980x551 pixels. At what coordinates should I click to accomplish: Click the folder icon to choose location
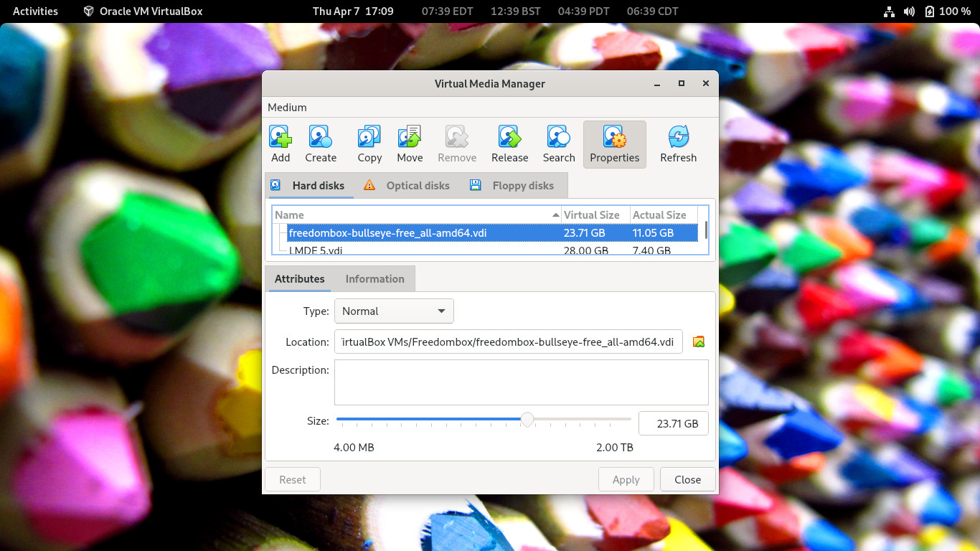pos(699,342)
